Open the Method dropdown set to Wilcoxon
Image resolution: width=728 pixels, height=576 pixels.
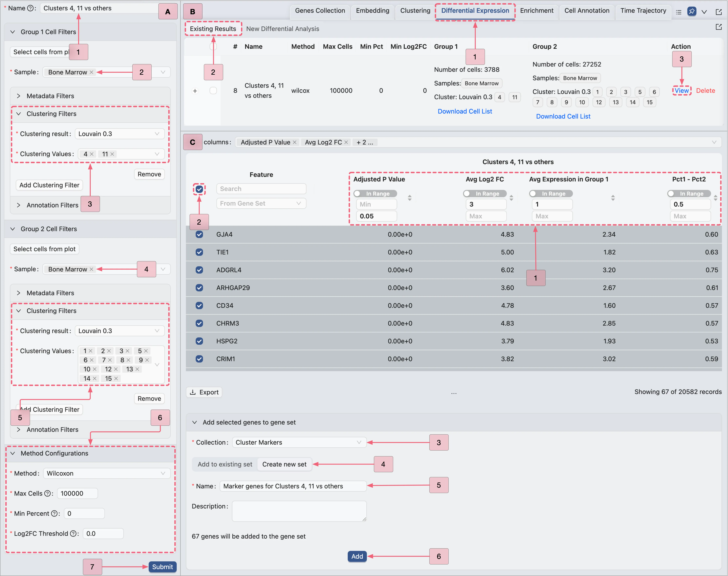(107, 474)
